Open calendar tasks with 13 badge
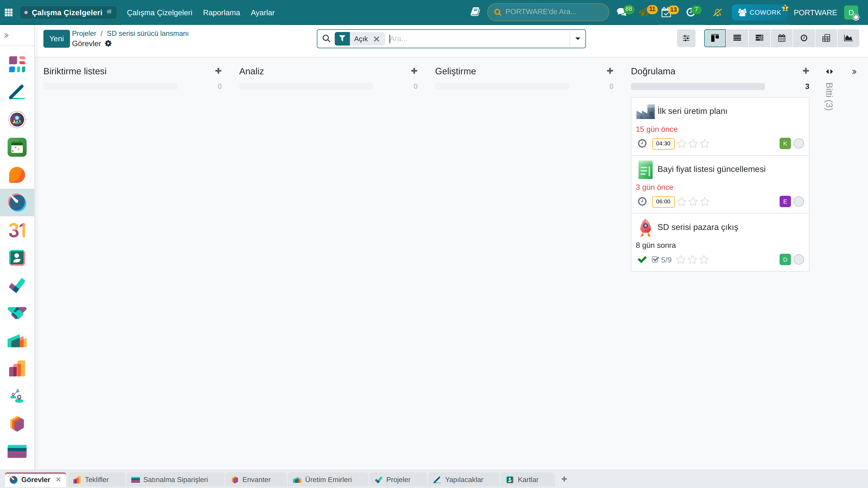Image resolution: width=868 pixels, height=488 pixels. pos(666,12)
